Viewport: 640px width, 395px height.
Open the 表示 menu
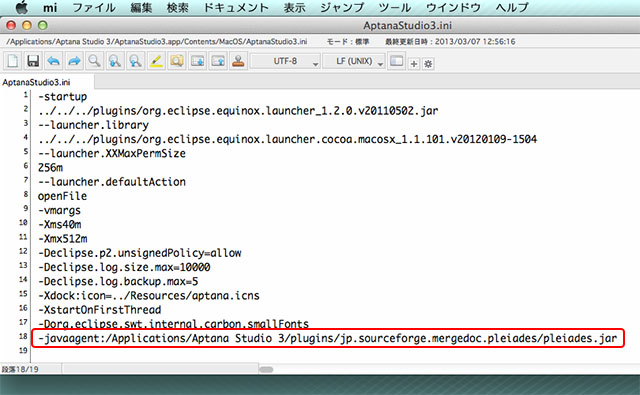(x=294, y=7)
